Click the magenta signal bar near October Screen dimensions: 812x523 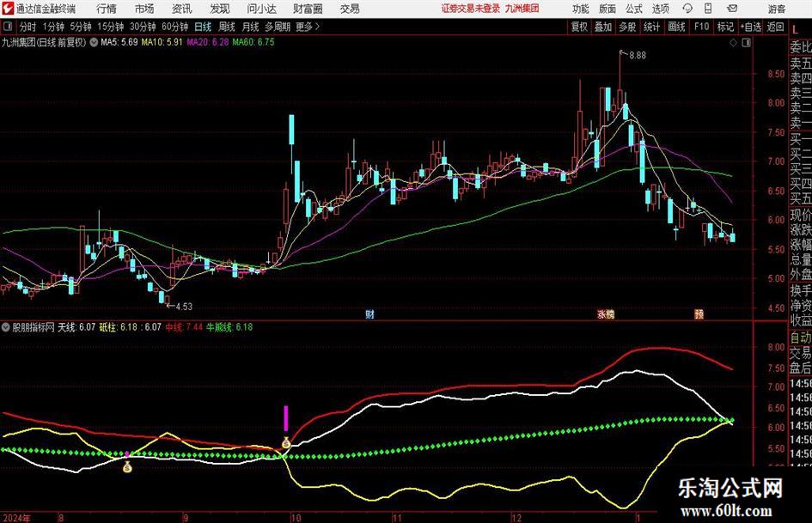286,418
